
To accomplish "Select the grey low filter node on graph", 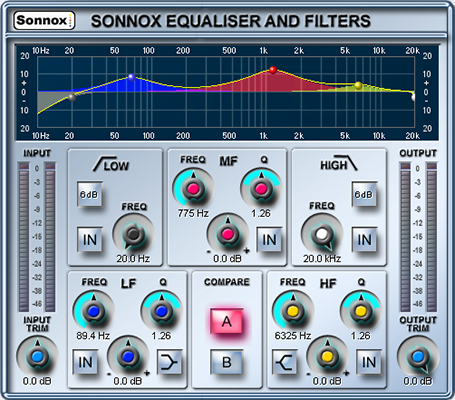I will click(x=72, y=97).
